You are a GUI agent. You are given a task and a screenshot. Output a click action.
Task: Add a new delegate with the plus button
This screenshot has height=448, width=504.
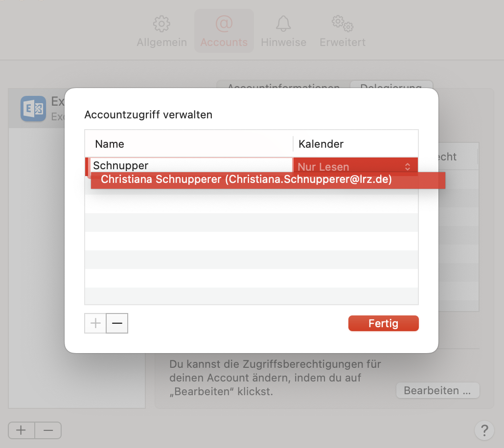pyautogui.click(x=95, y=323)
